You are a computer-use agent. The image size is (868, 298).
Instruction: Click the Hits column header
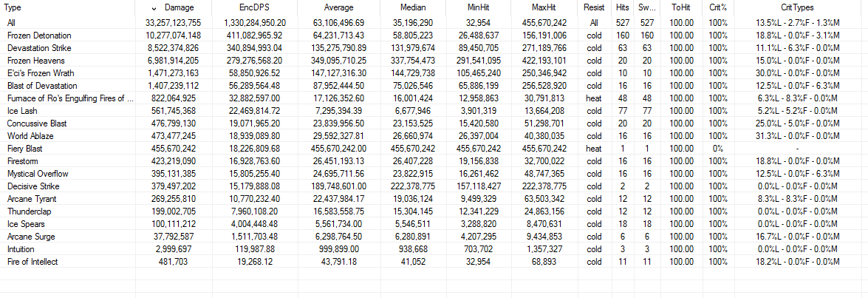pos(622,8)
